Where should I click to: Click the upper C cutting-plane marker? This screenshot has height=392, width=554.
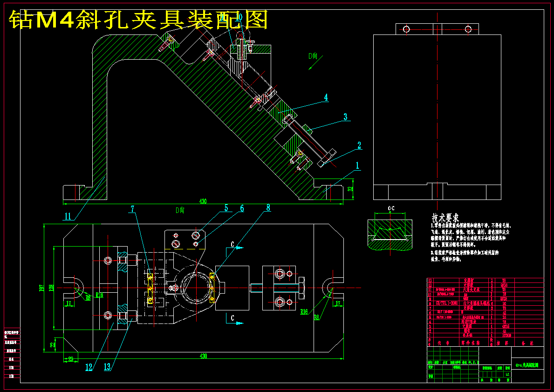click(x=232, y=245)
